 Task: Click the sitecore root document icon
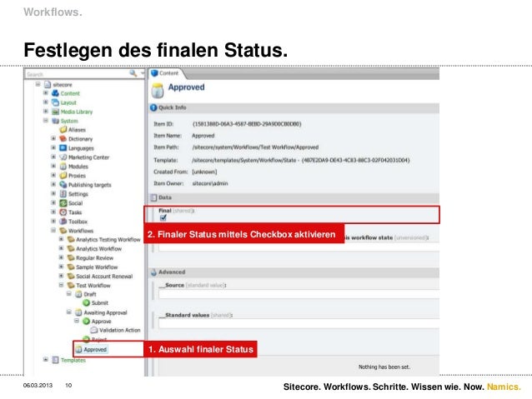tap(48, 84)
